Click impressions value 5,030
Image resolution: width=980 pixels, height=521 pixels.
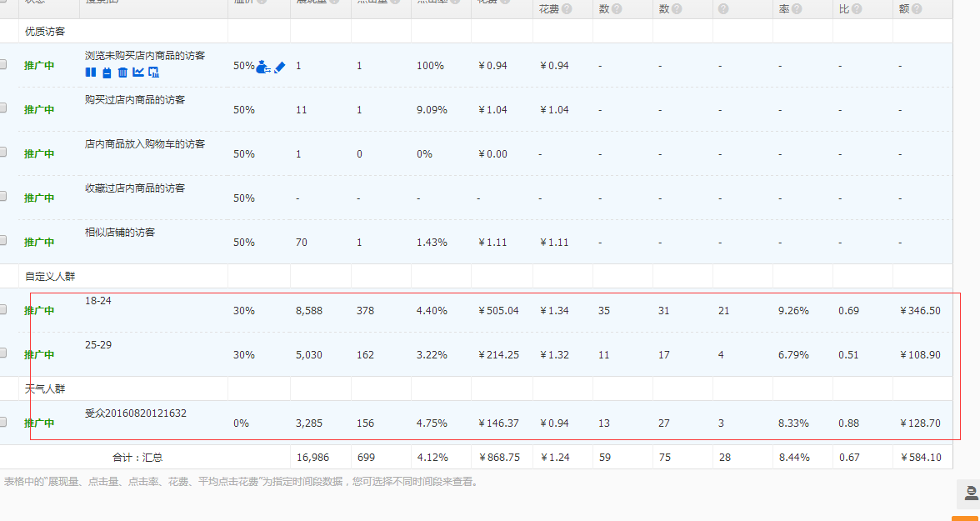309,354
